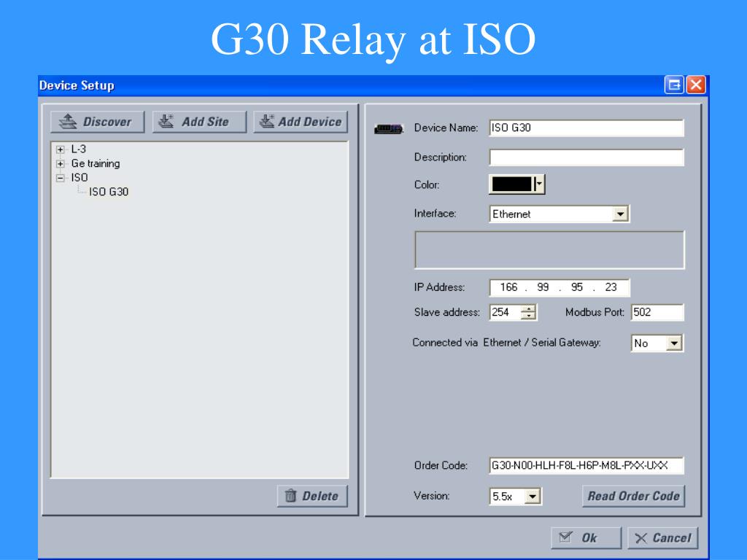The image size is (747, 560).
Task: Click the Read Order Code button
Action: [x=634, y=496]
